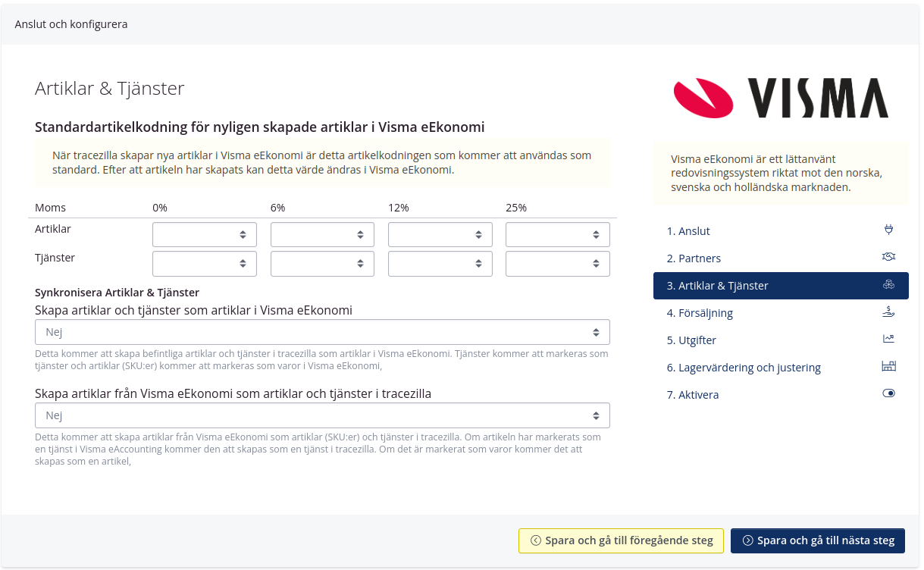Open the Artiklar 25% moms dropdown

(x=557, y=235)
